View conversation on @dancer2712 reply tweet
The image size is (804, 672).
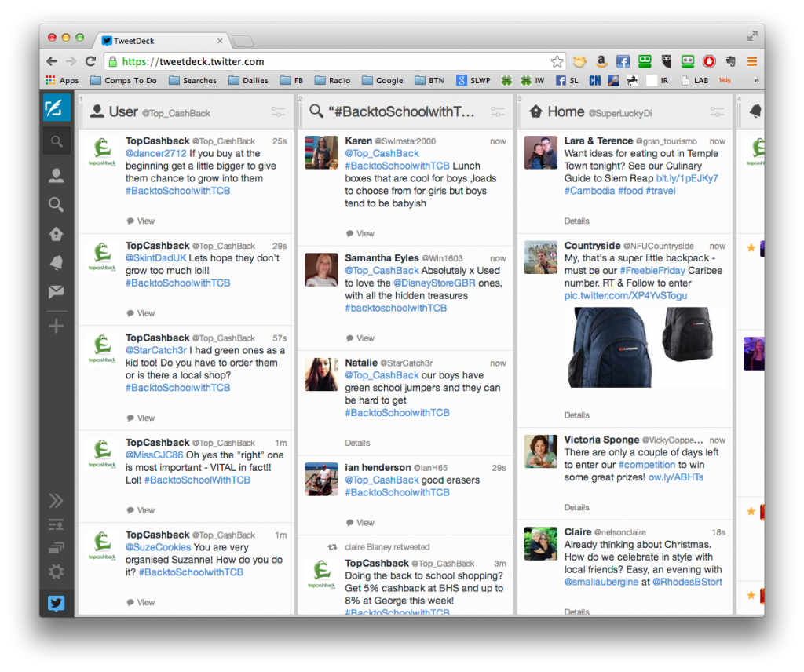pyautogui.click(x=141, y=221)
